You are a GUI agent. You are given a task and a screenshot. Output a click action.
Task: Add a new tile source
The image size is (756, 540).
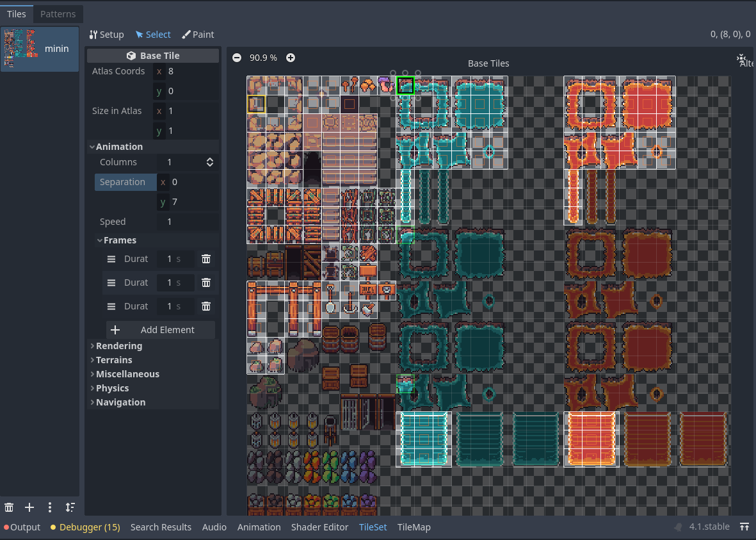pos(29,507)
